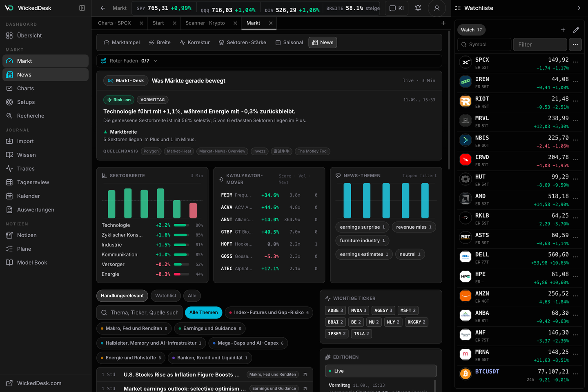
Task: Open Wissen in the sidebar
Action: [45, 155]
